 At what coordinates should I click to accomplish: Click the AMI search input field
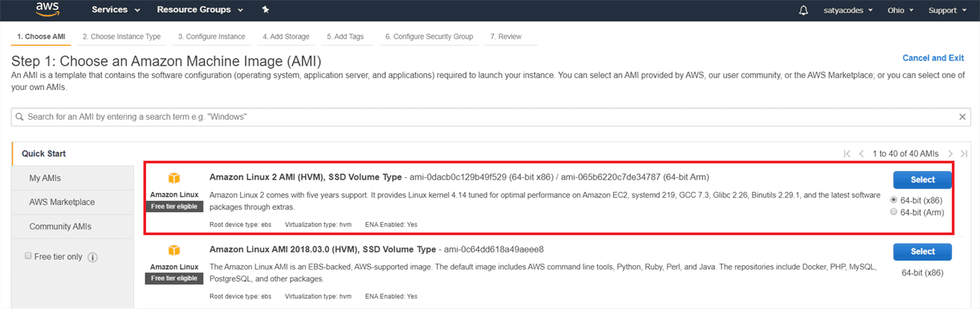(x=484, y=117)
